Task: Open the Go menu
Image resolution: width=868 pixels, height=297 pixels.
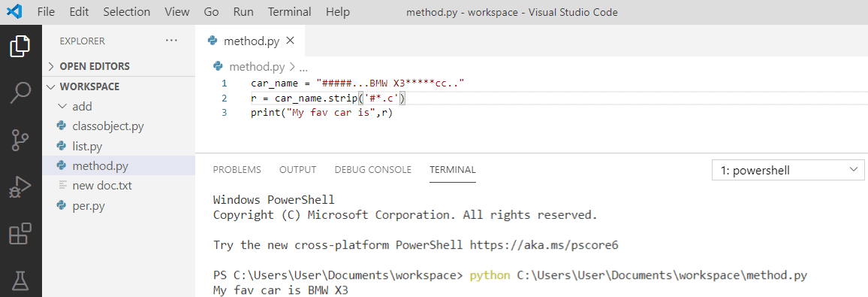Action: point(211,11)
